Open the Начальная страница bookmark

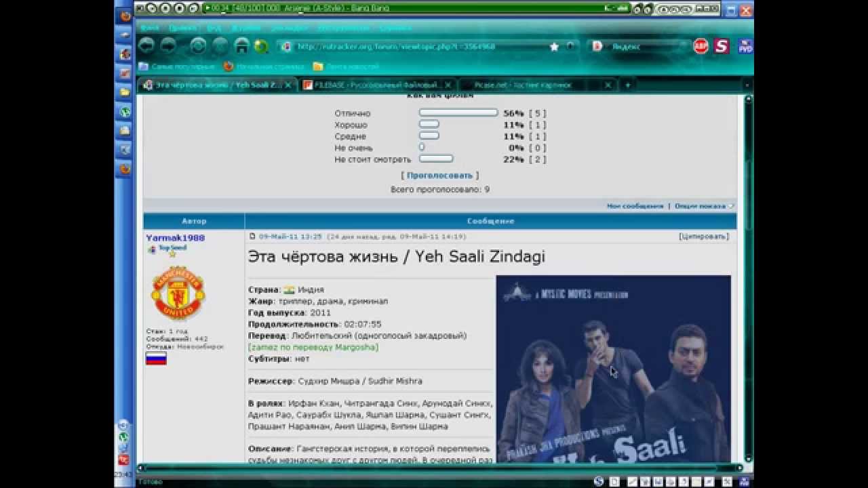263,66
